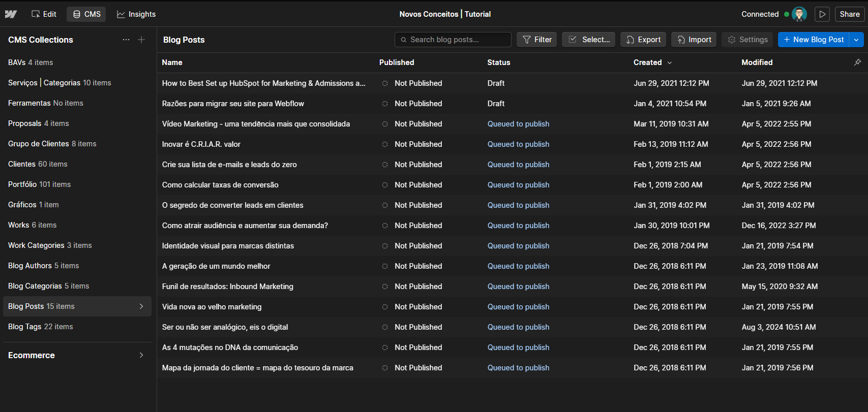Open CMS Collections more options menu
The width and height of the screenshot is (868, 412).
pyautogui.click(x=126, y=40)
